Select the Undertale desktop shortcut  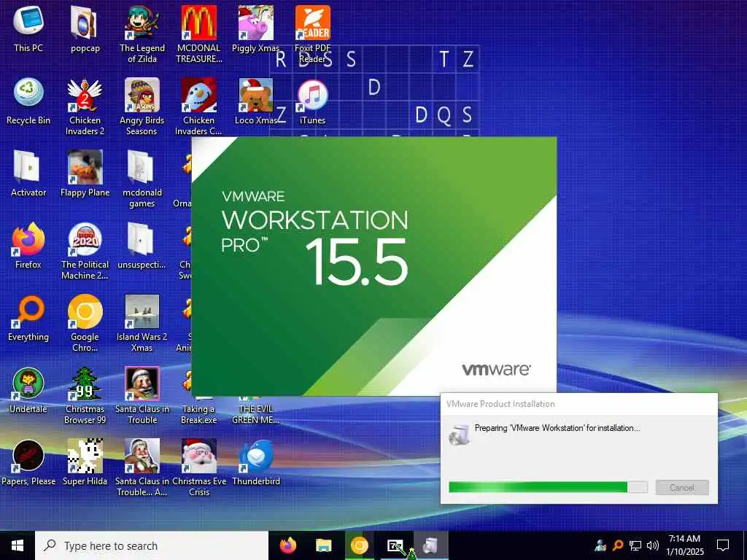[x=28, y=391]
